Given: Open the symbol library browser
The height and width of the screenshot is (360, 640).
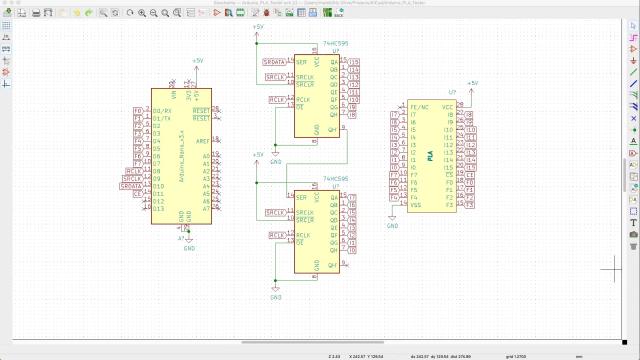Looking at the screenshot, I should [x=229, y=13].
